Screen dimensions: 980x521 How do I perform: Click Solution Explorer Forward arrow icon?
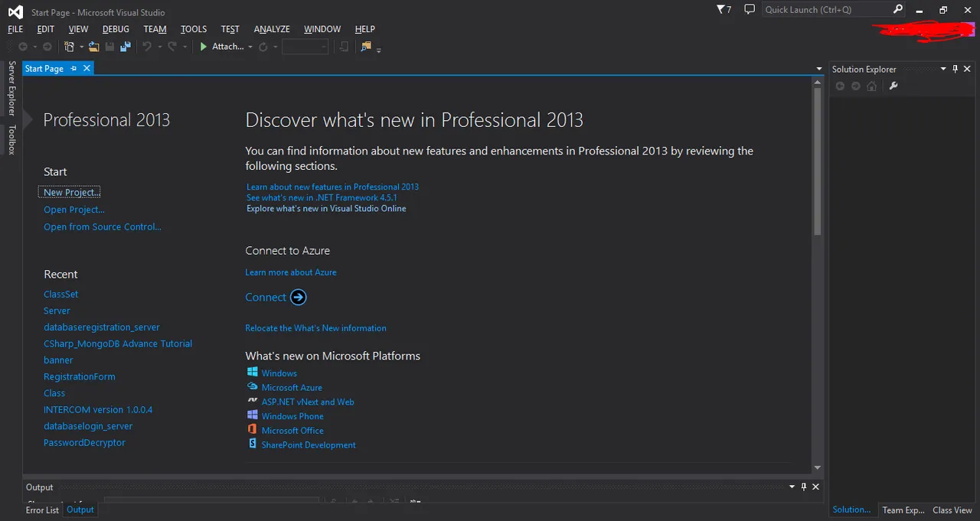[856, 86]
